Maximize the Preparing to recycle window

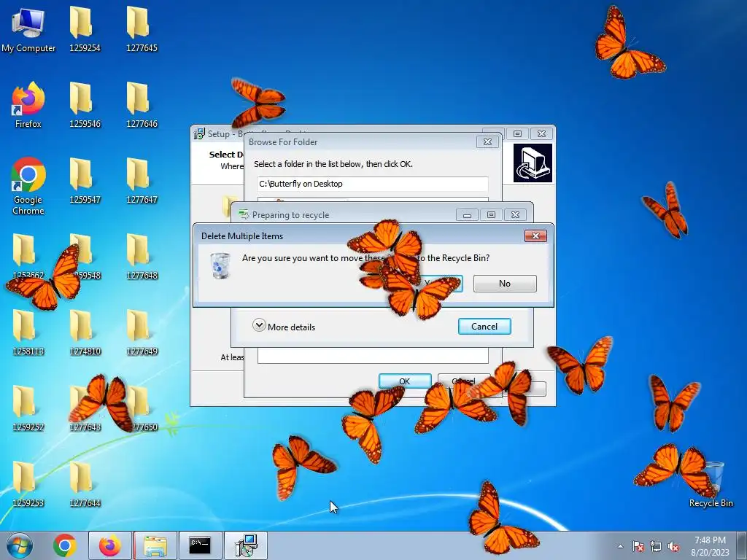coord(491,215)
